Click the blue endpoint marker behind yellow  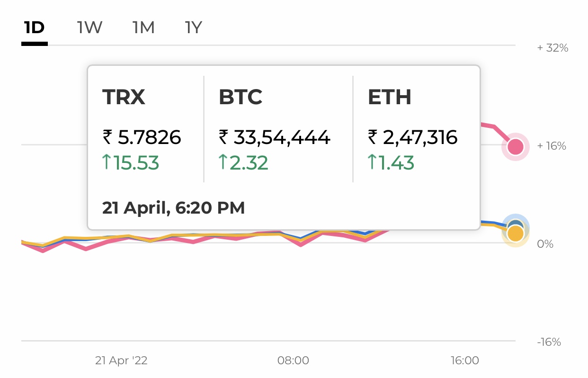(515, 224)
